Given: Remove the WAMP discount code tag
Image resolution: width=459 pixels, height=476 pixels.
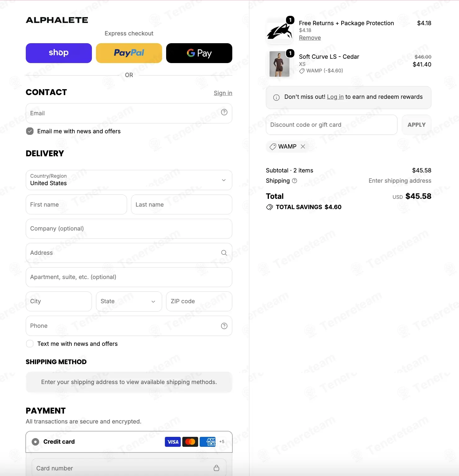Looking at the screenshot, I should click(x=303, y=146).
